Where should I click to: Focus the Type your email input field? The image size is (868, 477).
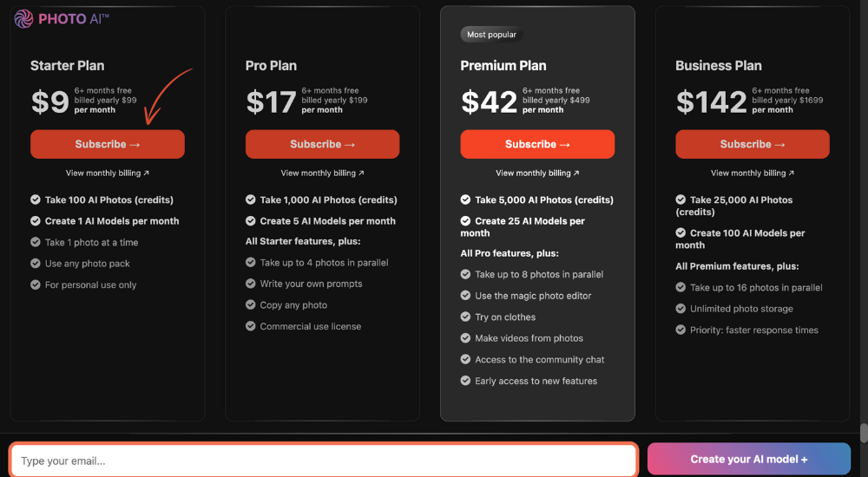click(324, 461)
